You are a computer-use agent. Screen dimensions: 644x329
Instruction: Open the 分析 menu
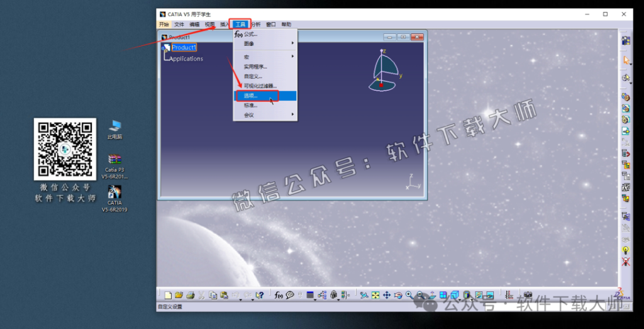pyautogui.click(x=256, y=25)
